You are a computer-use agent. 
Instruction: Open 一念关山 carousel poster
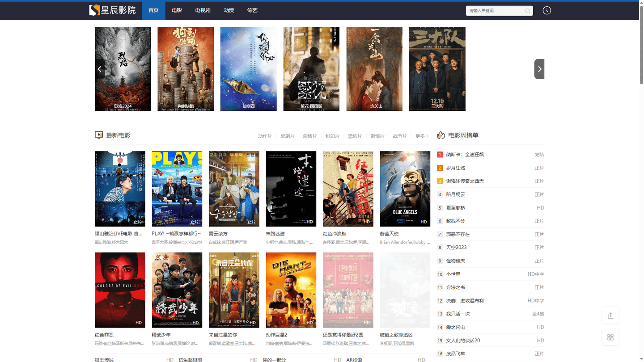point(374,69)
